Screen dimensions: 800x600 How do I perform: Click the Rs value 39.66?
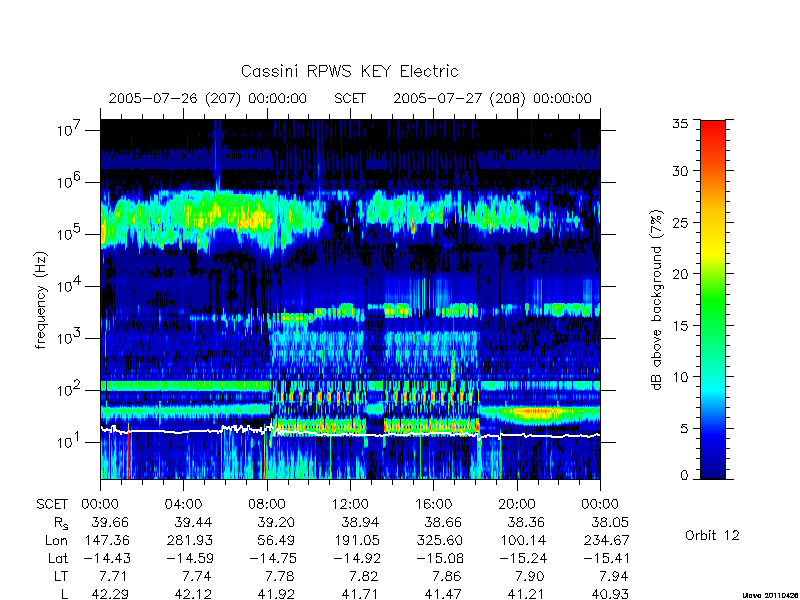point(110,522)
